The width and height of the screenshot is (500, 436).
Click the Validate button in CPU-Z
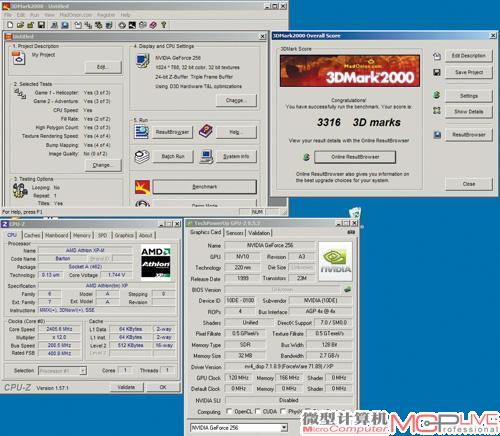click(x=126, y=387)
